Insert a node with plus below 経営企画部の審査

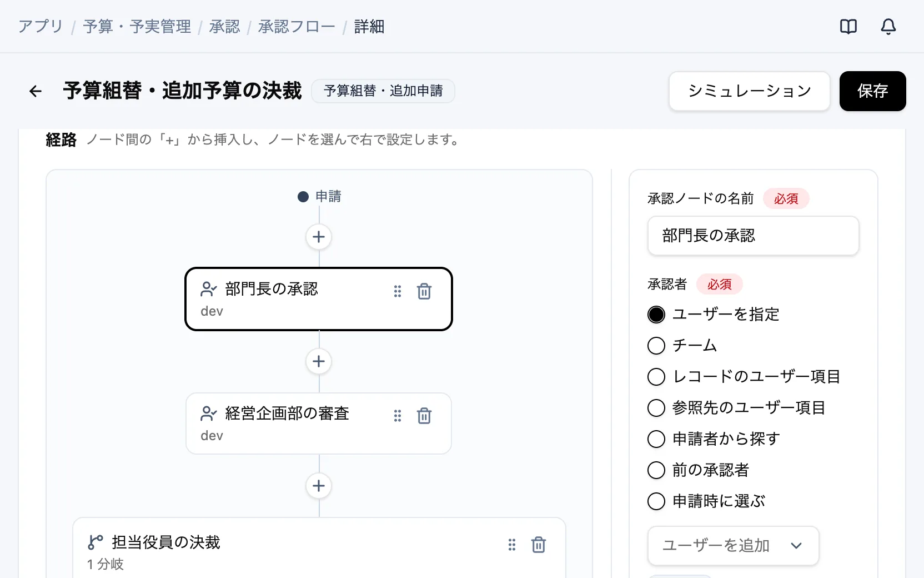point(319,486)
